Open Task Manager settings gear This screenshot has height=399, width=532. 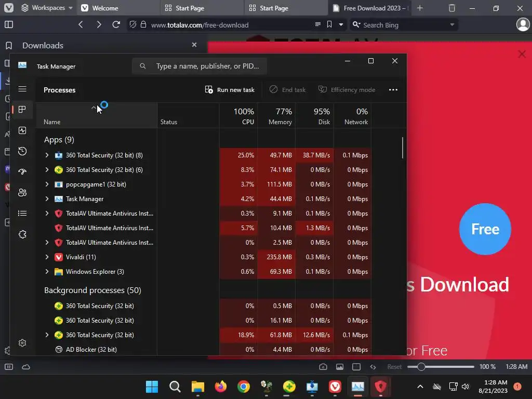coord(22,343)
